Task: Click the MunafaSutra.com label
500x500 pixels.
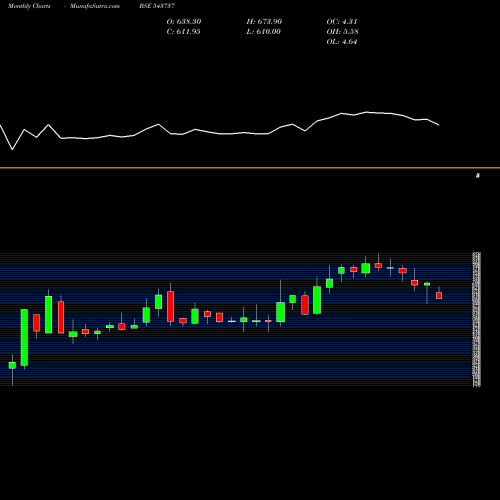Action: point(95,6)
